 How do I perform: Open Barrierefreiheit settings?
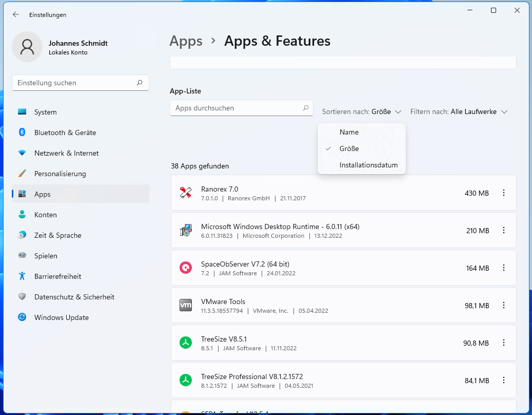[x=81, y=276]
